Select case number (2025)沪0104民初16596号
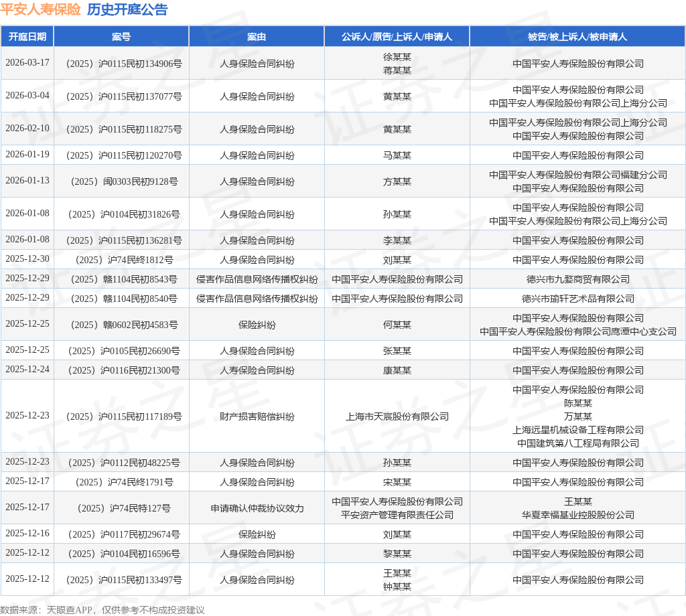 [x=124, y=554]
